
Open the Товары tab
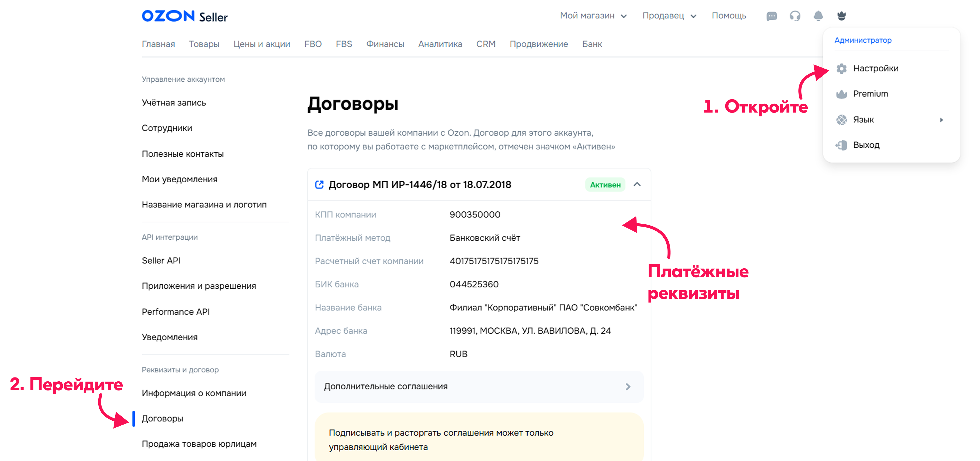(204, 44)
